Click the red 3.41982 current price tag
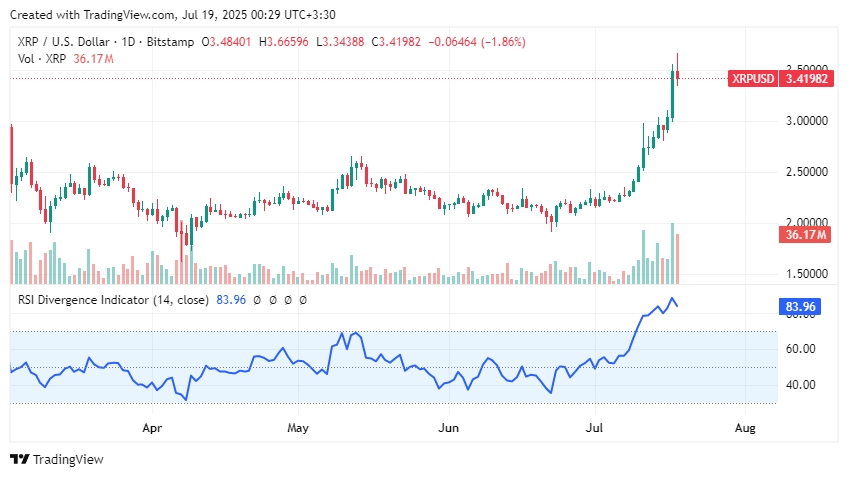The width and height of the screenshot is (848, 477). tap(807, 78)
